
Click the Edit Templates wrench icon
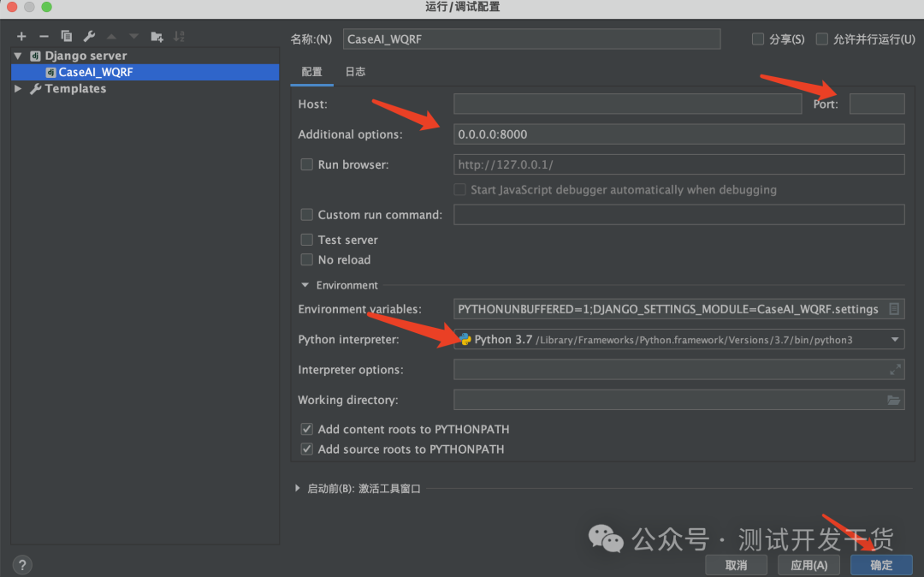pos(88,36)
